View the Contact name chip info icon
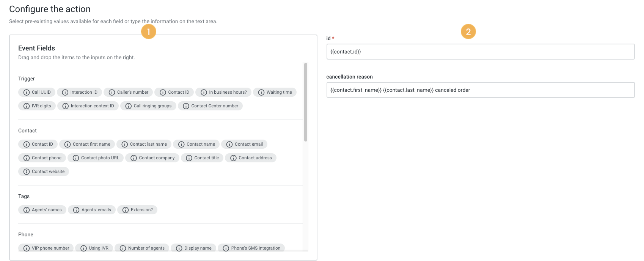This screenshot has height=261, width=644. [181, 144]
